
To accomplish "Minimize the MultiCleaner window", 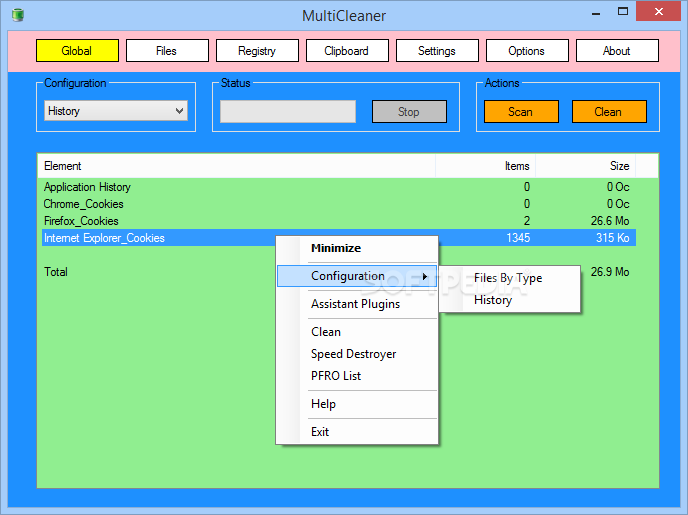I will tap(596, 13).
